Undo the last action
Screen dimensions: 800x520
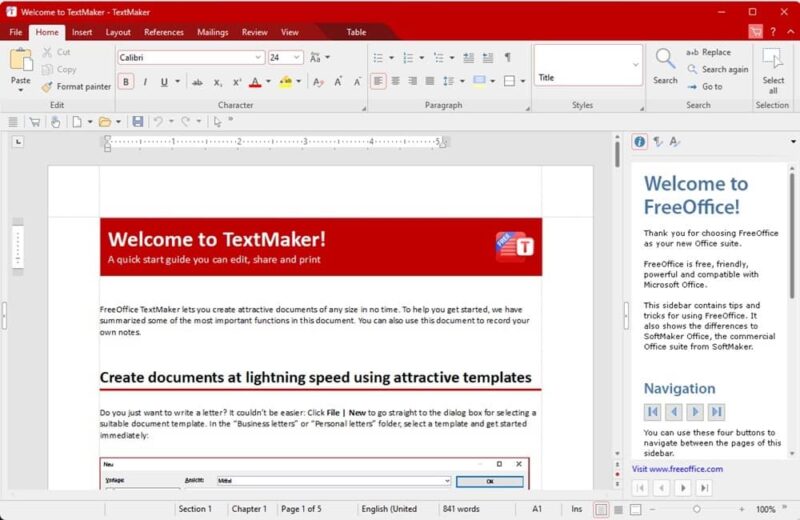pos(159,121)
